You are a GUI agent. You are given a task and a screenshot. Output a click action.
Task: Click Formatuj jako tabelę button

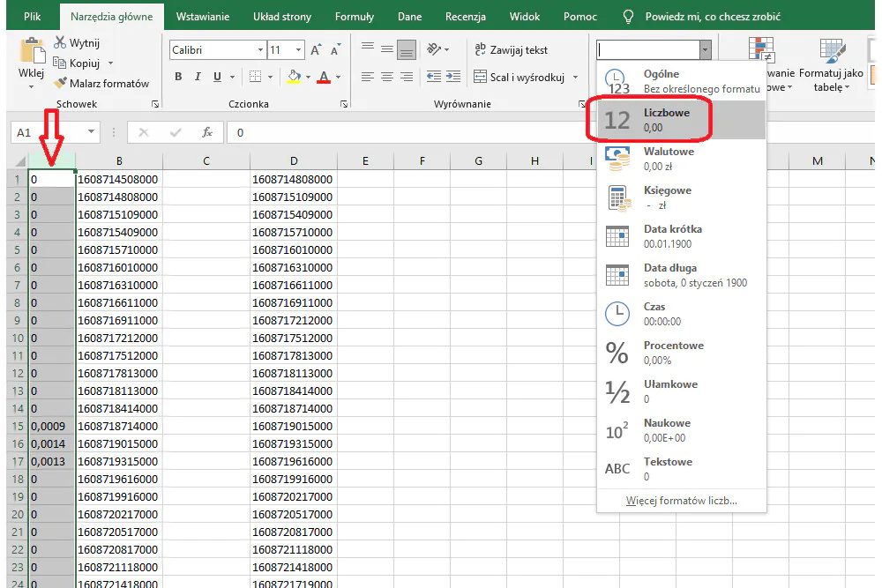click(x=831, y=64)
